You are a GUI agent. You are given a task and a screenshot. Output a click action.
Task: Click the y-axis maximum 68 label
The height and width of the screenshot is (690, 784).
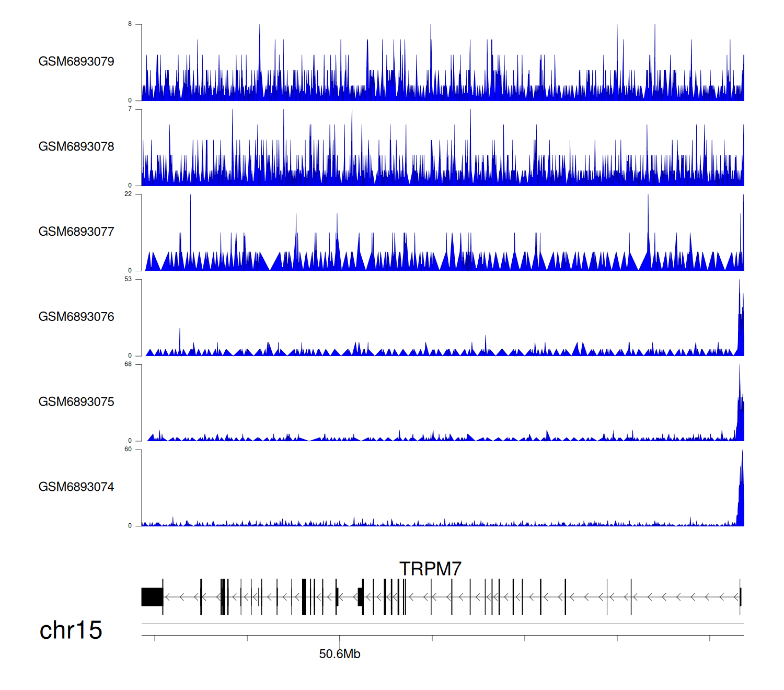coord(128,364)
